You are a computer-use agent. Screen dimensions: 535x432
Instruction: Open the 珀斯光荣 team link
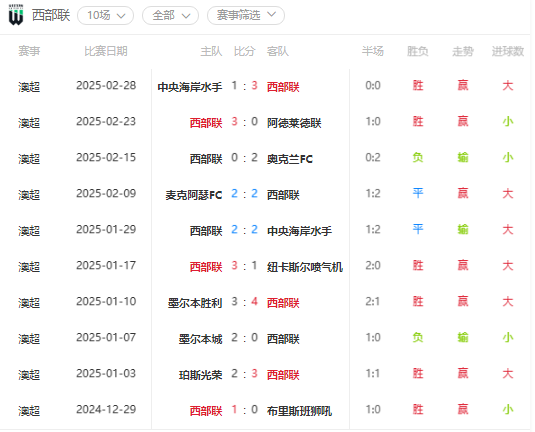[x=200, y=375]
